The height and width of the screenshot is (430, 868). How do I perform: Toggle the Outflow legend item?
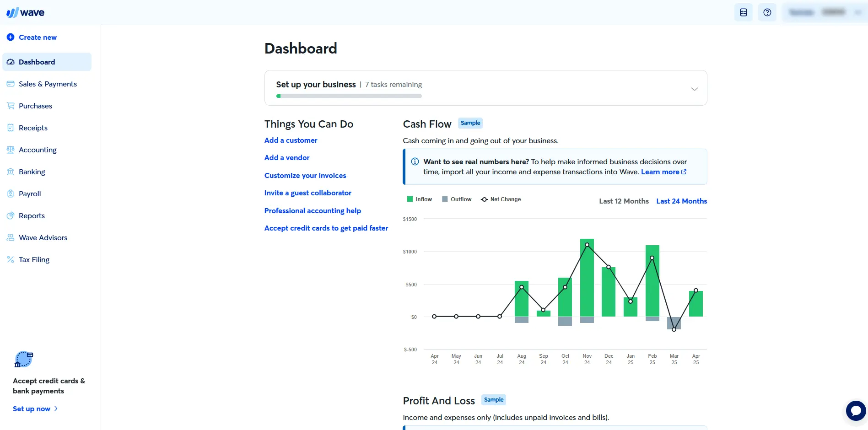click(x=456, y=199)
